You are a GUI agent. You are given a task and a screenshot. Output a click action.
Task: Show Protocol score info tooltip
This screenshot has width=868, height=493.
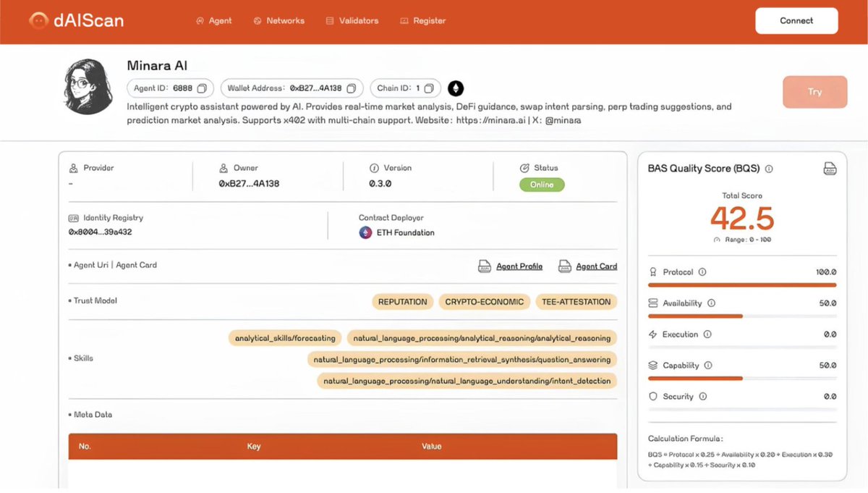702,272
